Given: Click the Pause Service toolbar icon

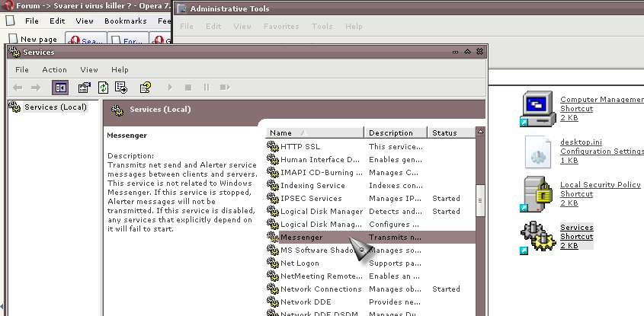Looking at the screenshot, I should click(207, 88).
